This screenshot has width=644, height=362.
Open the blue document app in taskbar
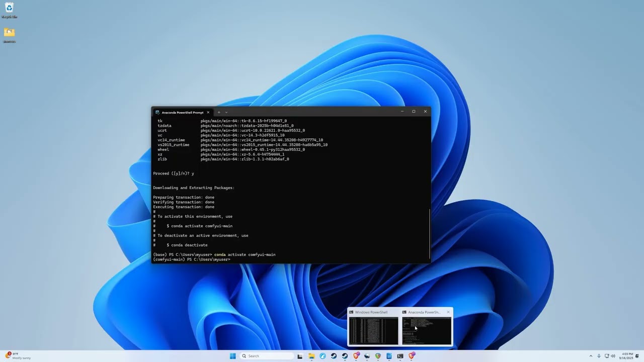[389, 356]
